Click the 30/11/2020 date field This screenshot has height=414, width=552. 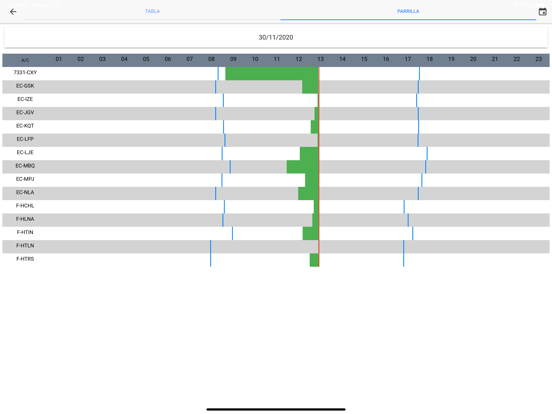pyautogui.click(x=276, y=37)
